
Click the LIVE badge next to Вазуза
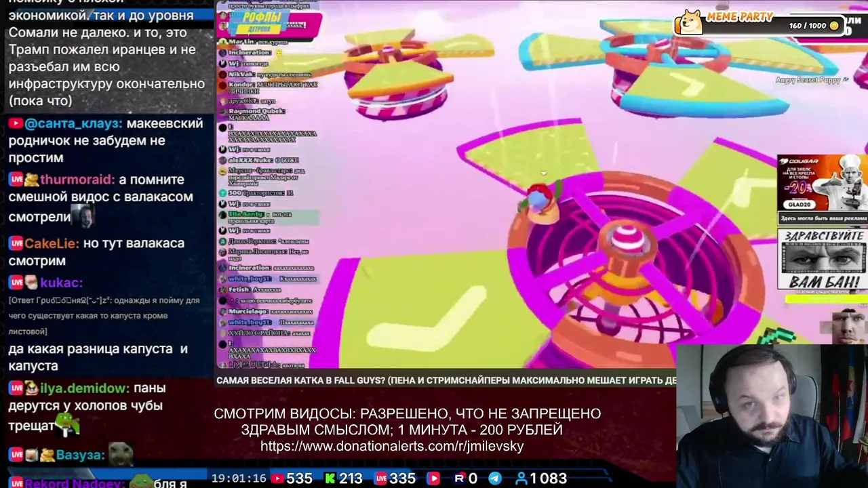coord(16,455)
